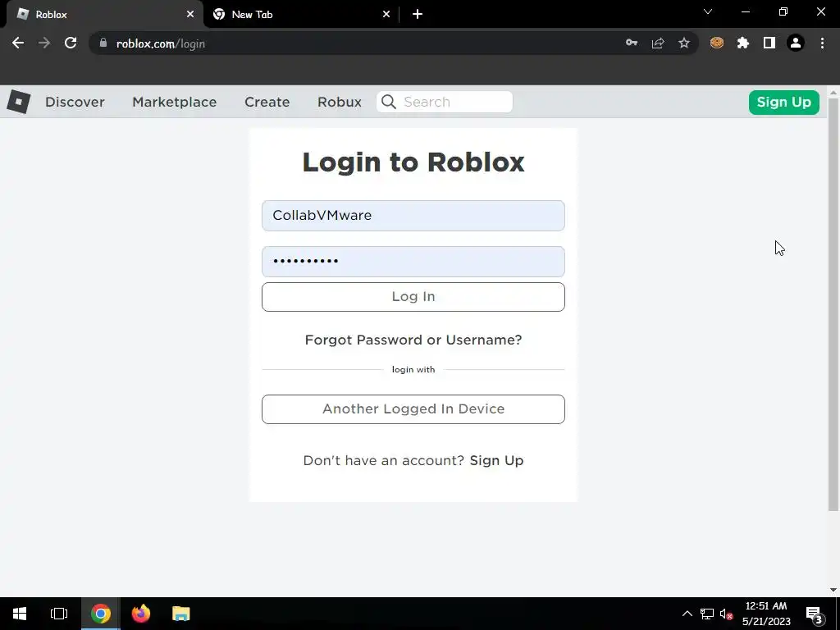Click the search magnifier icon

coord(389,102)
